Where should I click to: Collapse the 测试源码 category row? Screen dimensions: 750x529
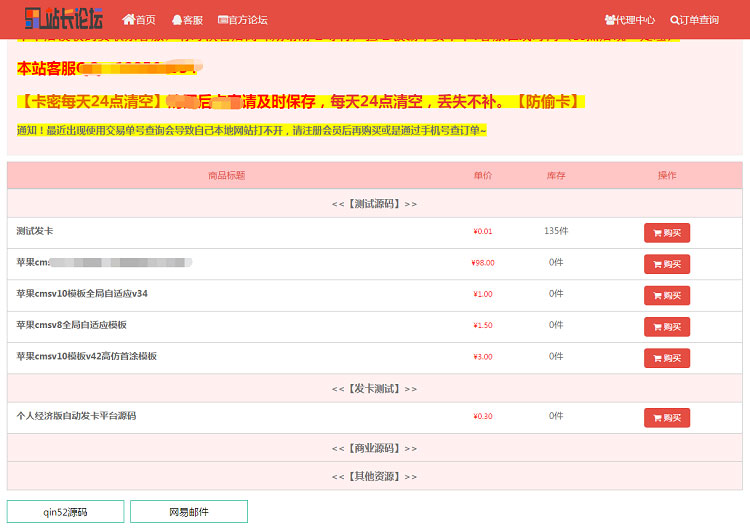click(x=374, y=203)
